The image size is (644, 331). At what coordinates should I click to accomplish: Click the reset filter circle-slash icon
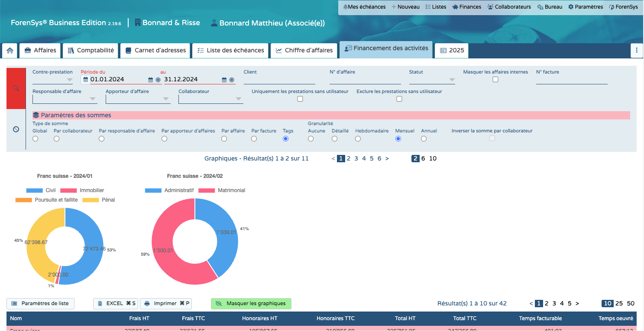16,129
